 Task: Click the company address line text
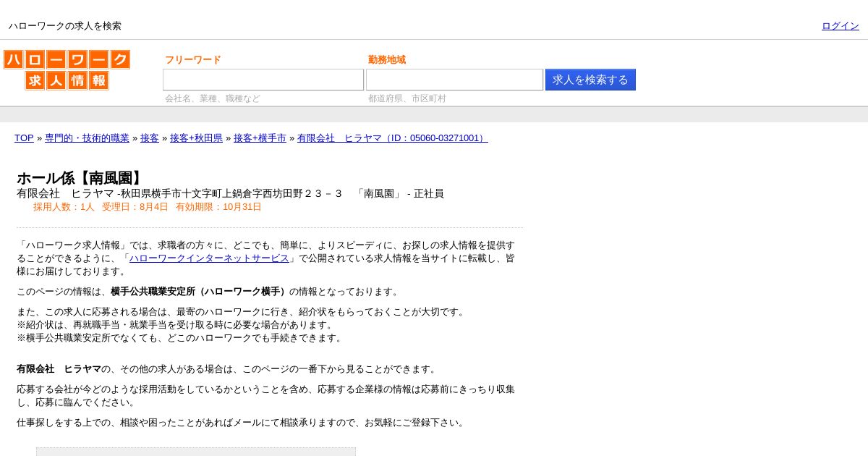pyautogui.click(x=230, y=194)
